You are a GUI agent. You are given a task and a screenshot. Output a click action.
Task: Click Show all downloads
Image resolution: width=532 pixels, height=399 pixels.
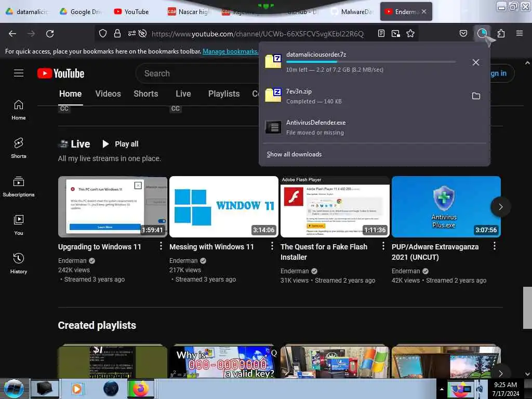coord(294,154)
